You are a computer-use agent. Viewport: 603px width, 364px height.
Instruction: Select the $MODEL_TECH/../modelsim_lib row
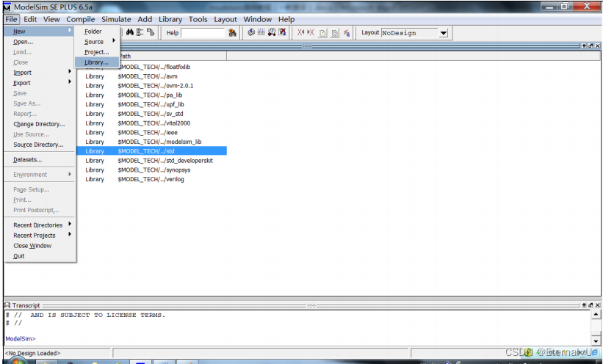coord(151,142)
